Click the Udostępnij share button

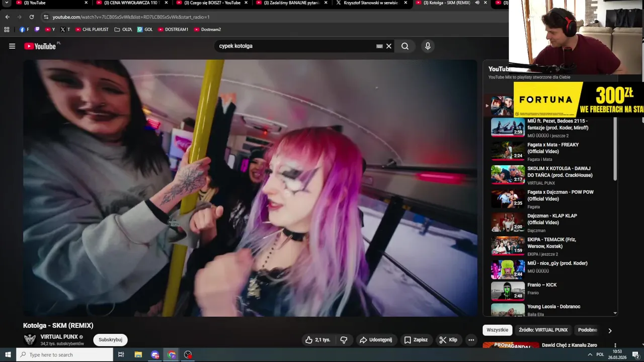[x=375, y=340]
